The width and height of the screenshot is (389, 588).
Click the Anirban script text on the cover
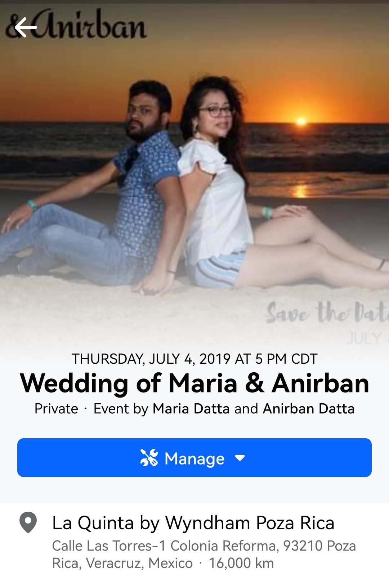tap(88, 25)
